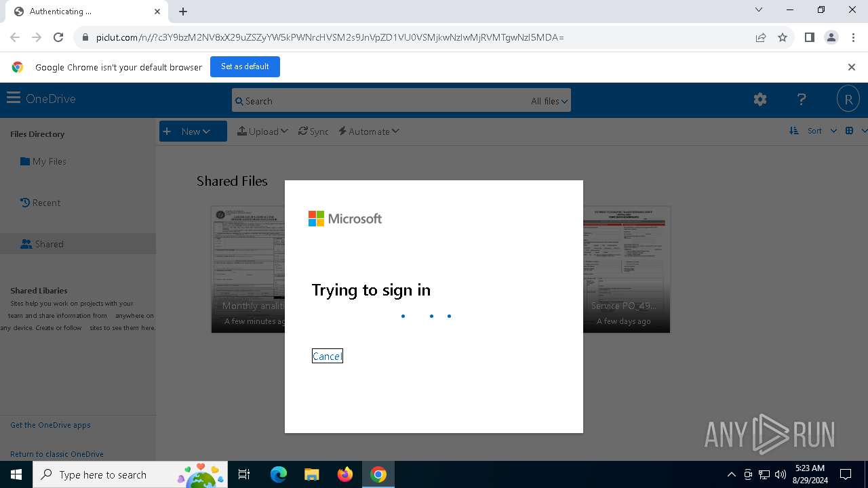868x488 pixels.
Task: Select My Files in Files Directory
Action: click(x=43, y=161)
